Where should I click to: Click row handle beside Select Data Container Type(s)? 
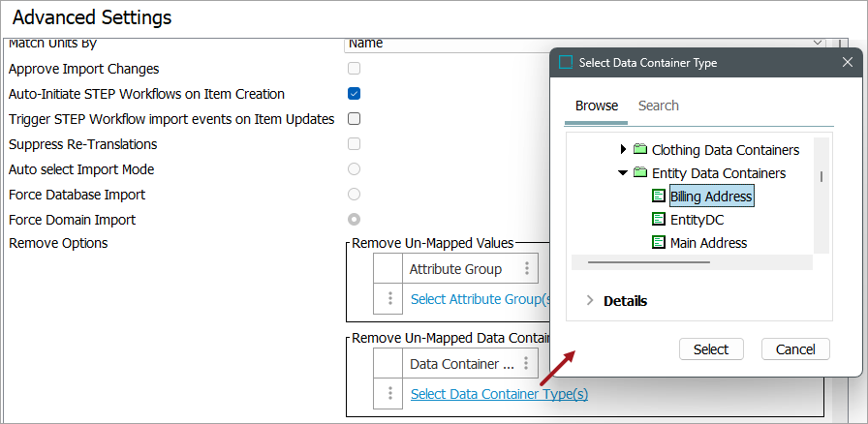click(x=390, y=394)
